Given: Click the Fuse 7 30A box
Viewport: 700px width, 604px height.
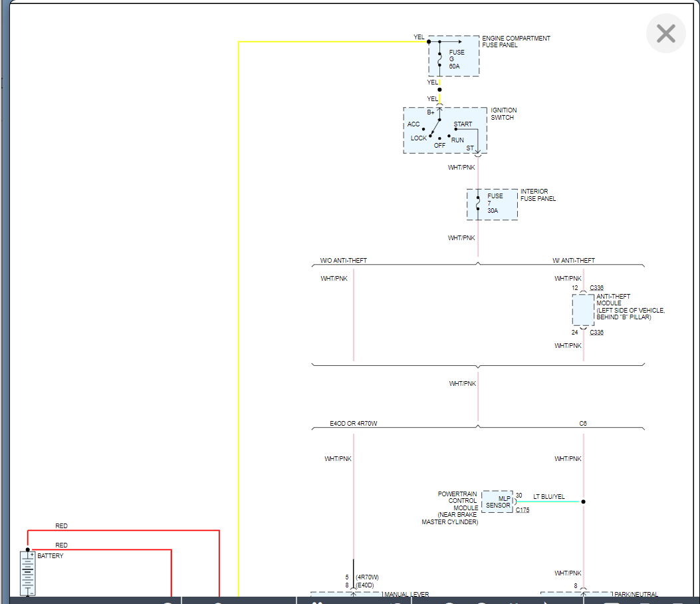Looking at the screenshot, I should tap(492, 204).
